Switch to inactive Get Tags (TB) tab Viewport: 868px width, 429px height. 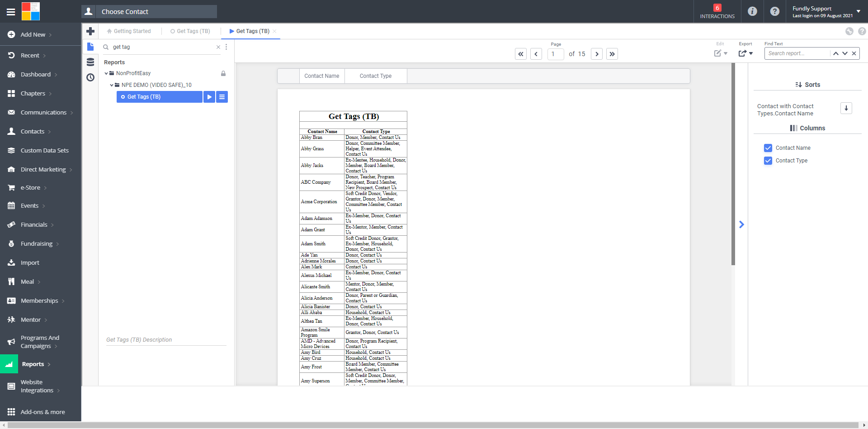click(x=190, y=31)
